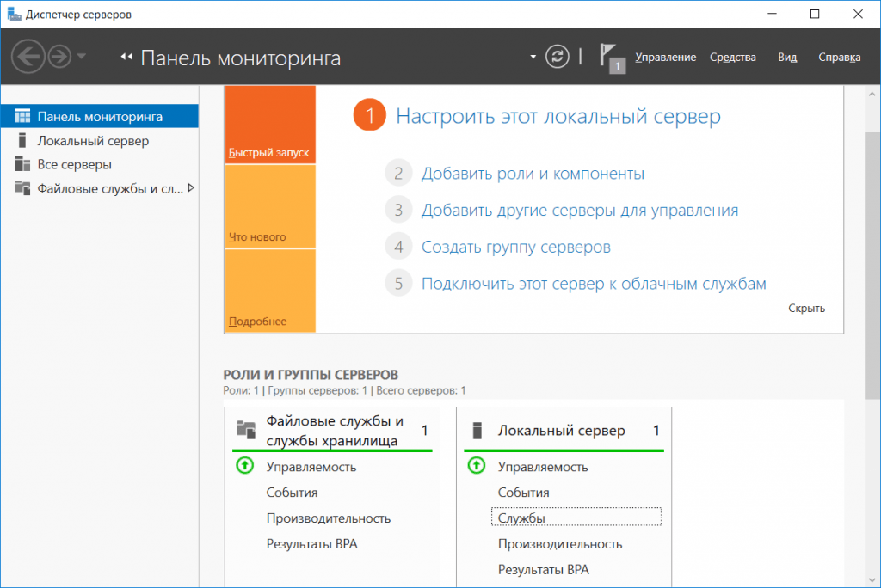Expand the File Services sidebar item arrow

click(x=191, y=188)
